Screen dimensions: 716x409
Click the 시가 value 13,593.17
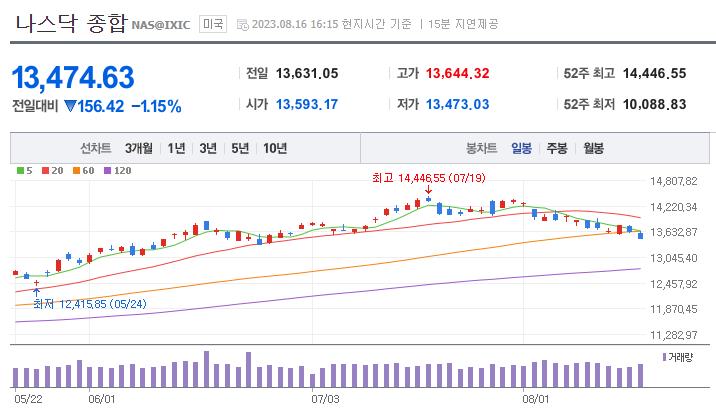coord(307,105)
